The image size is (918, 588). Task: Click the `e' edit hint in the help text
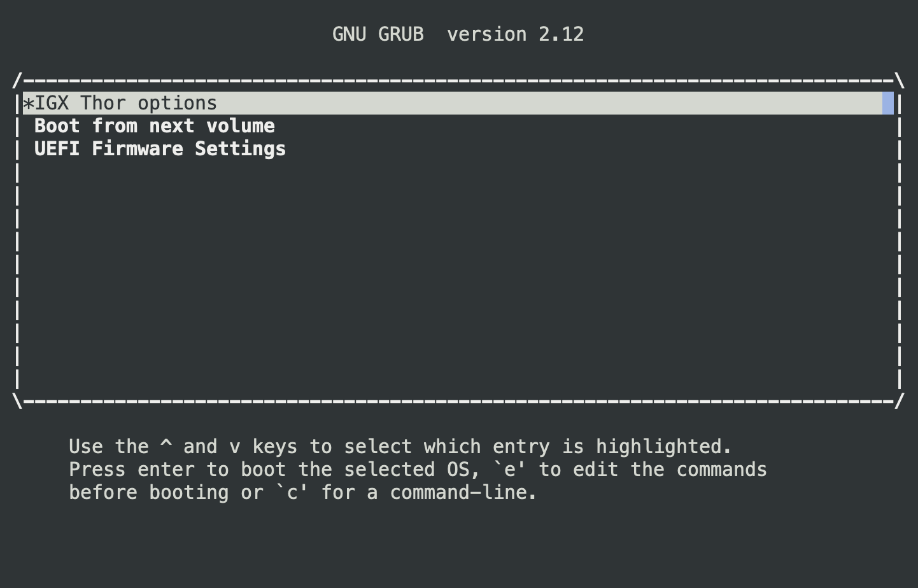tap(510, 469)
